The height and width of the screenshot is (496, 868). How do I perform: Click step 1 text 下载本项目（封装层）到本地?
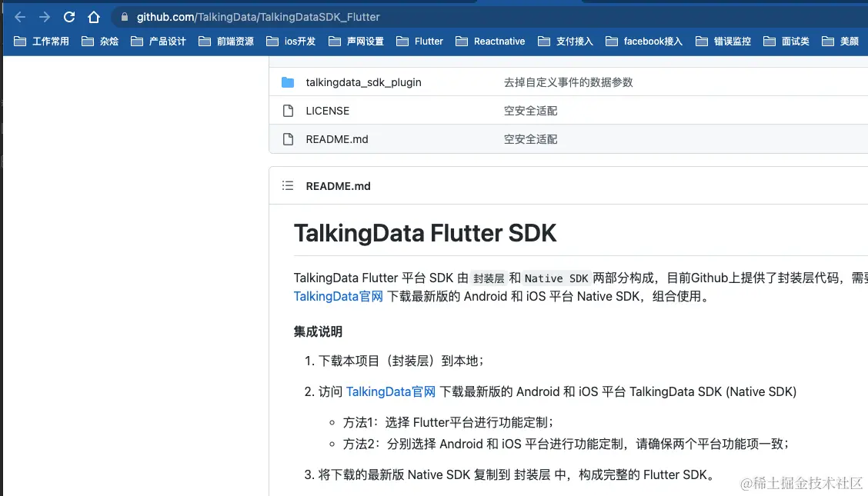(401, 361)
